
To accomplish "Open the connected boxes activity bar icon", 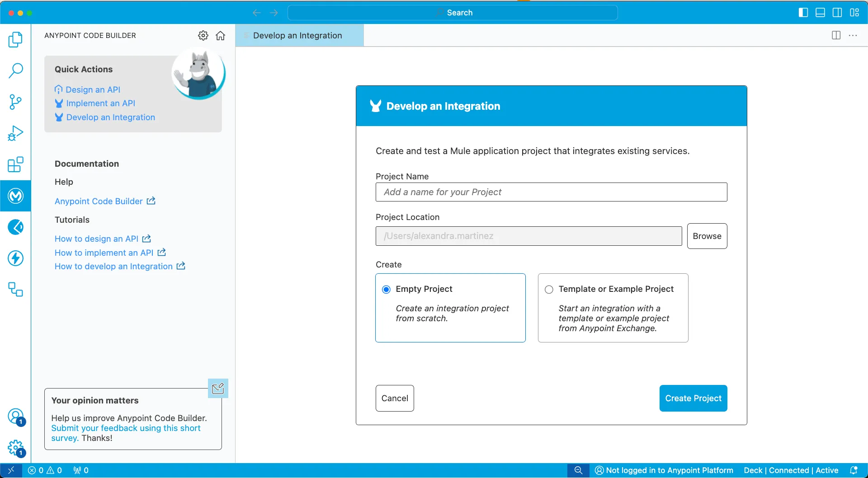I will (x=15, y=289).
